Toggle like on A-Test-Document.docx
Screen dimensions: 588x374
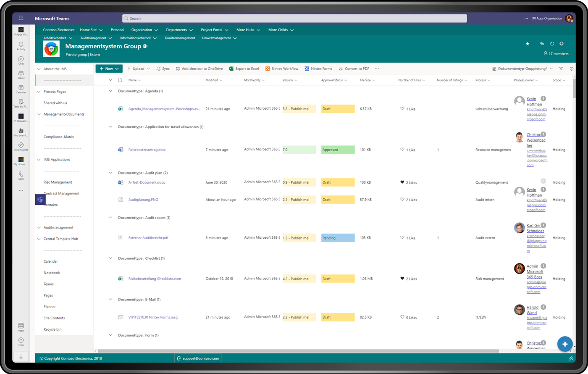(x=402, y=182)
